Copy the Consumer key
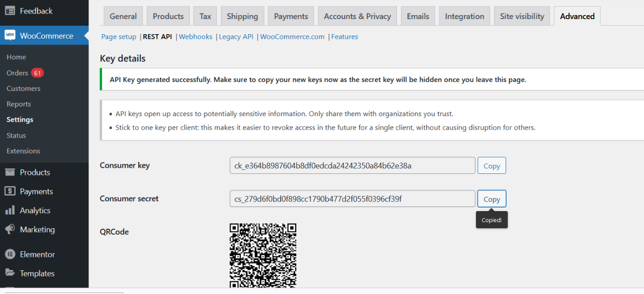Viewport: 644px width, 294px height. coord(492,166)
